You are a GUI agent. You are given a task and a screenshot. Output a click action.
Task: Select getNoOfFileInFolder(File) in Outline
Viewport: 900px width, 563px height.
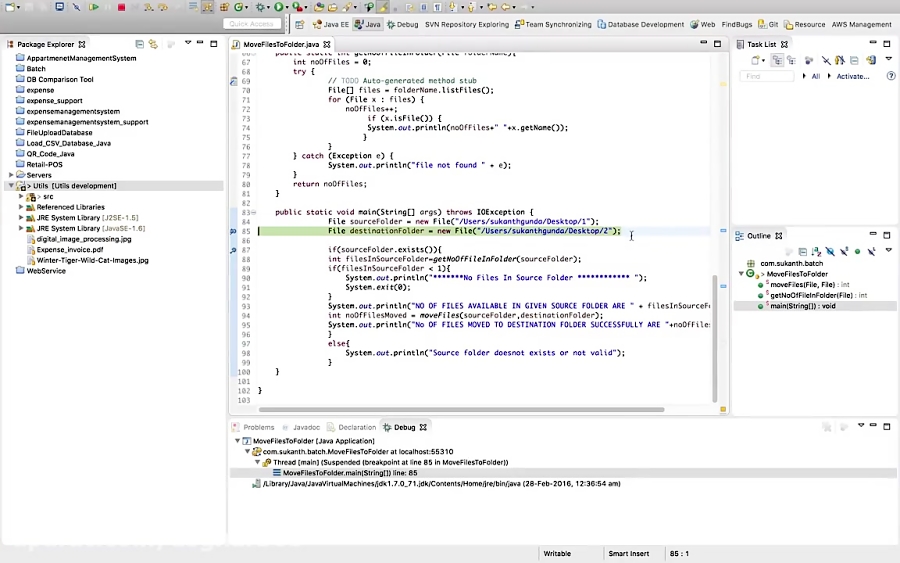(812, 295)
